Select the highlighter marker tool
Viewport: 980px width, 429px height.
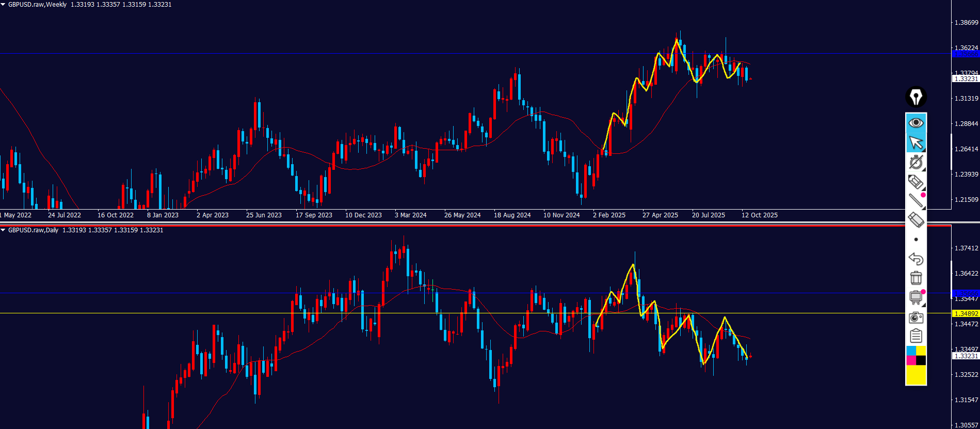(916, 182)
